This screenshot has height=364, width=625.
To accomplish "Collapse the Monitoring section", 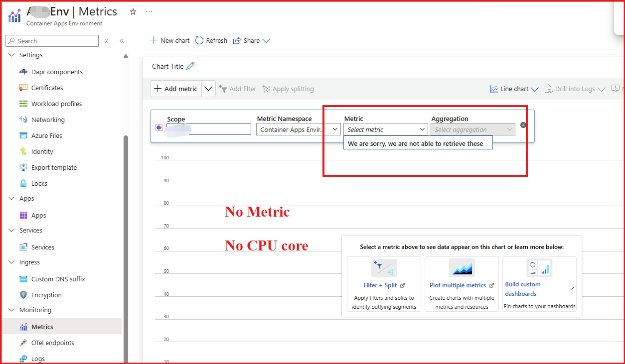I will point(12,310).
